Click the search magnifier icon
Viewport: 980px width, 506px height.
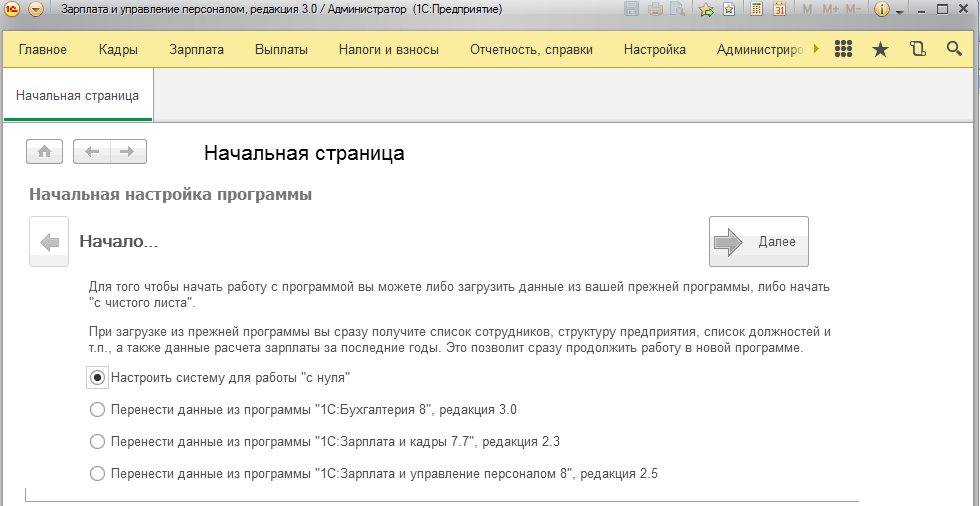(954, 49)
